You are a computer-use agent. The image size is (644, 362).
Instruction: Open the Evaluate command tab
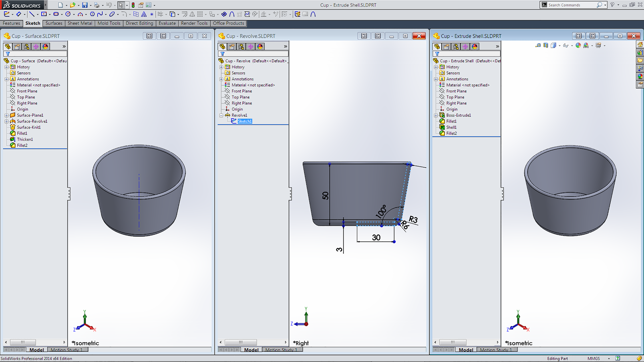tap(167, 23)
